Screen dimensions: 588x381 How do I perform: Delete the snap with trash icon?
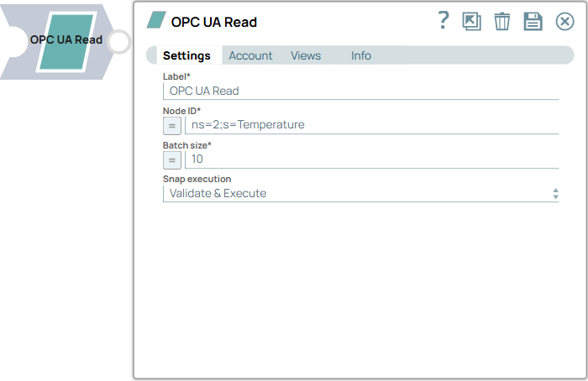pos(502,22)
